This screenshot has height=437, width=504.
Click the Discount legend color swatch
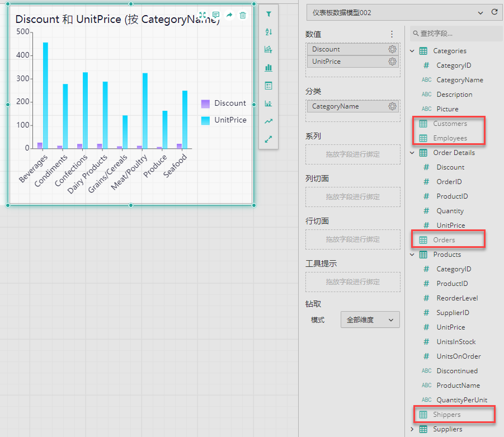(x=205, y=104)
